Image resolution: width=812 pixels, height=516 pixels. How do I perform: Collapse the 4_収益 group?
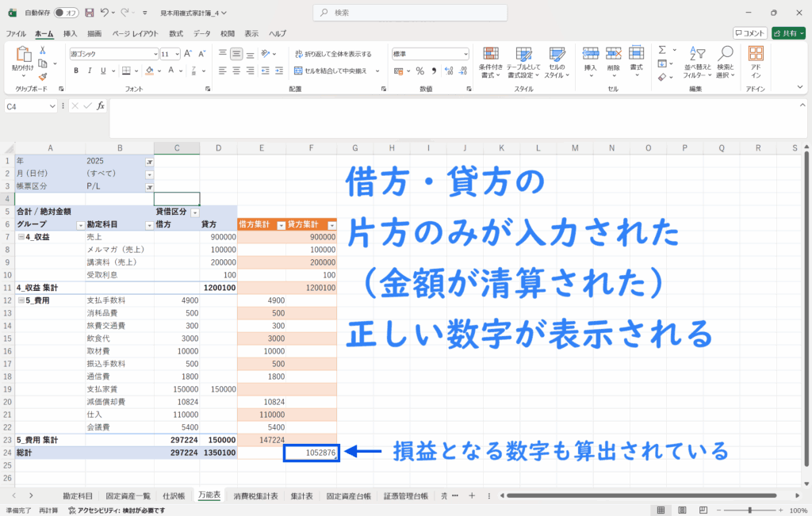coord(20,237)
